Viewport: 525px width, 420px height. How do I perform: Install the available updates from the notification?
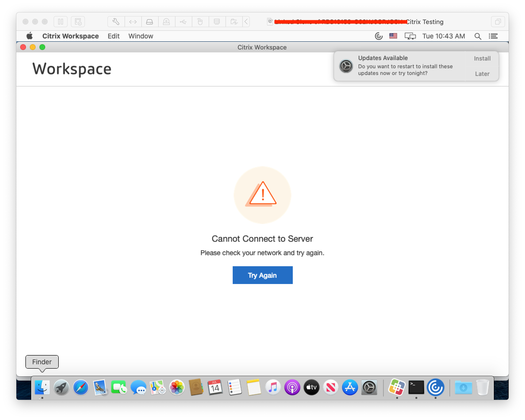(482, 58)
